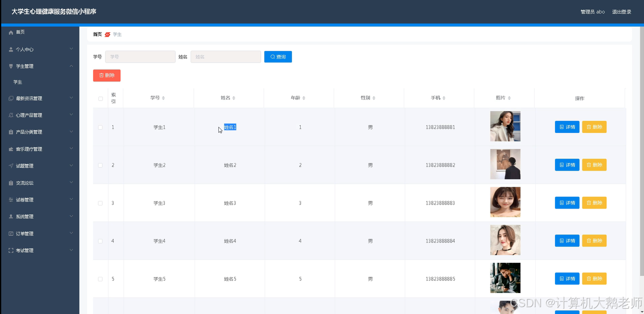Open 试卷管理 menu label
Screen dimensions: 644x314
point(25,200)
